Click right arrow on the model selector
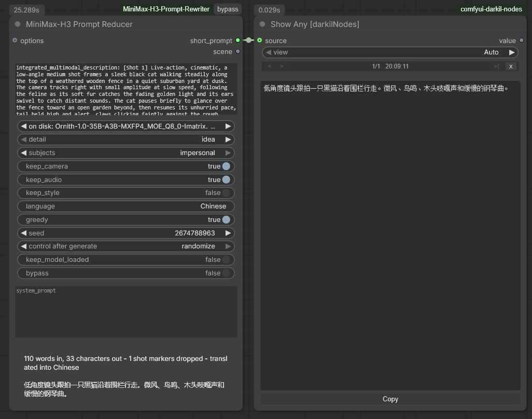Viewport: 532px width, 419px height. (228, 126)
